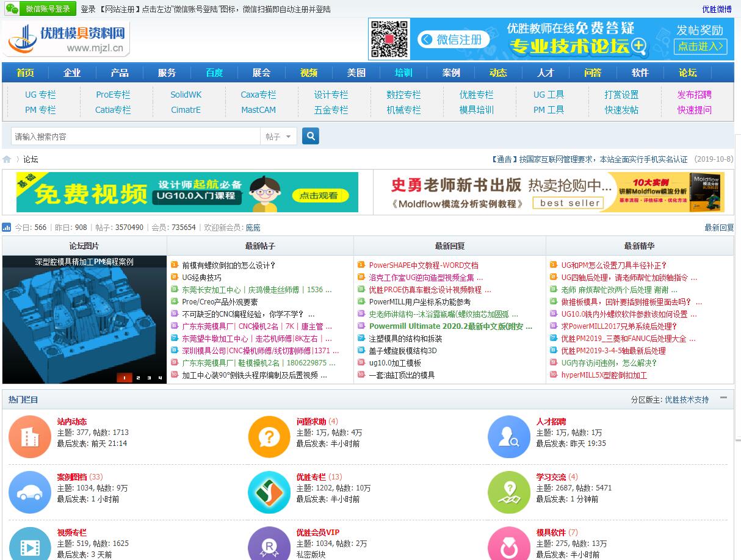The image size is (741, 560).
Task: Click the forum picture mold thumbnail
Action: [84, 319]
